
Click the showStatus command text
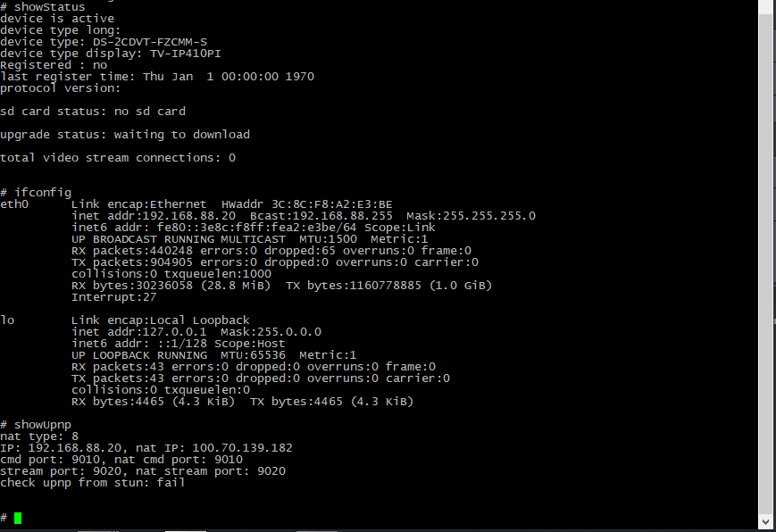point(49,7)
